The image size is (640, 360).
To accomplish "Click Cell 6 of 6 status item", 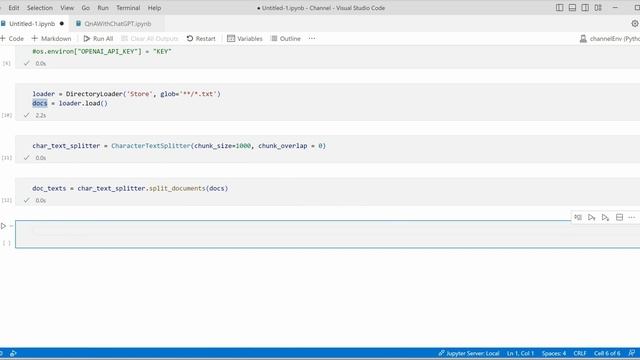I will point(607,353).
